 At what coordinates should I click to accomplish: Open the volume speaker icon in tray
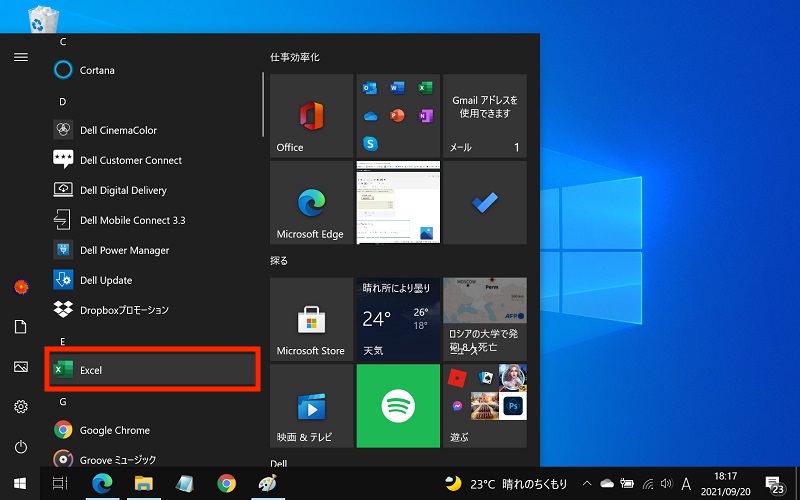(667, 484)
